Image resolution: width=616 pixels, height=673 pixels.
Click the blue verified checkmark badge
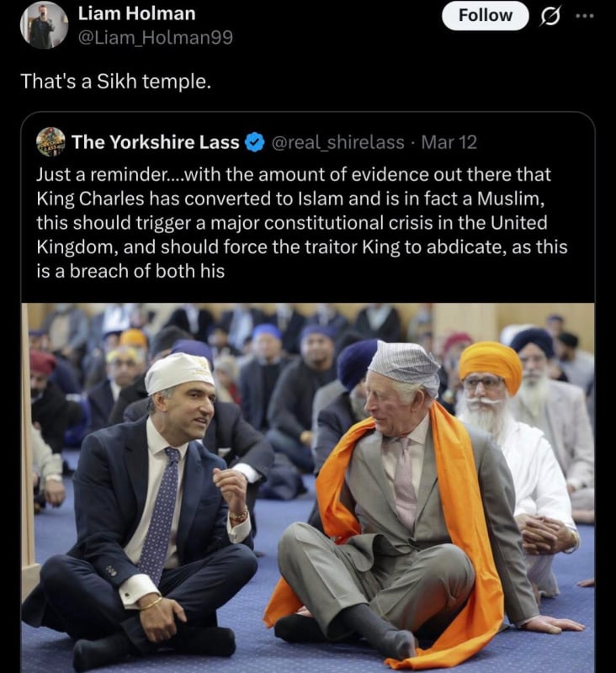(x=254, y=142)
